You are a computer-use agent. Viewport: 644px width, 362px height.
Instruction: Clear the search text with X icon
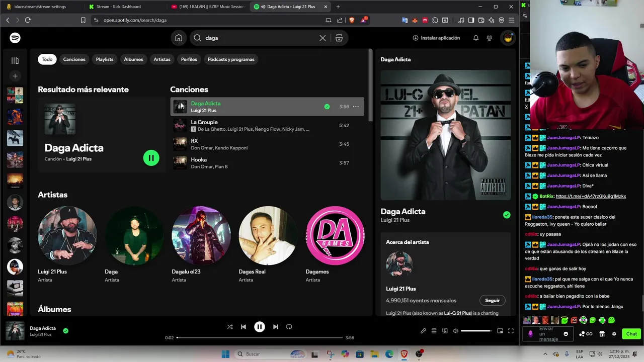coord(323,38)
